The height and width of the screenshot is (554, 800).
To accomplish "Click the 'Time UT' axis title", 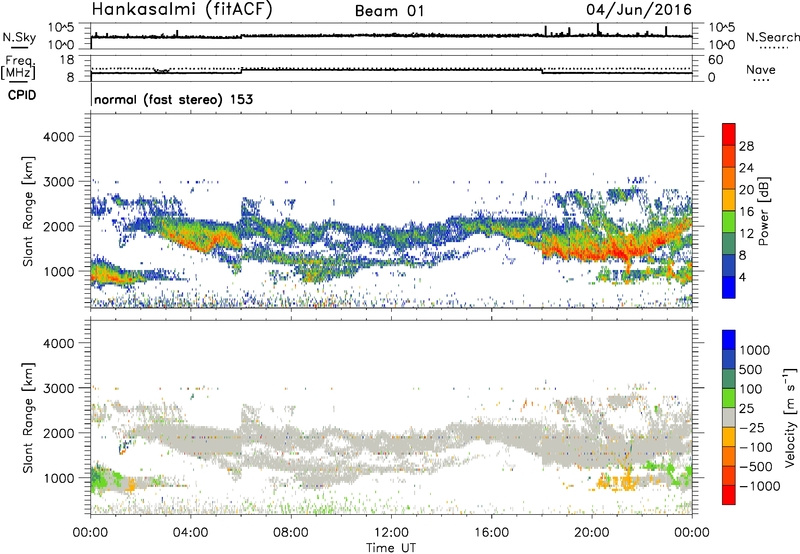I will (391, 548).
